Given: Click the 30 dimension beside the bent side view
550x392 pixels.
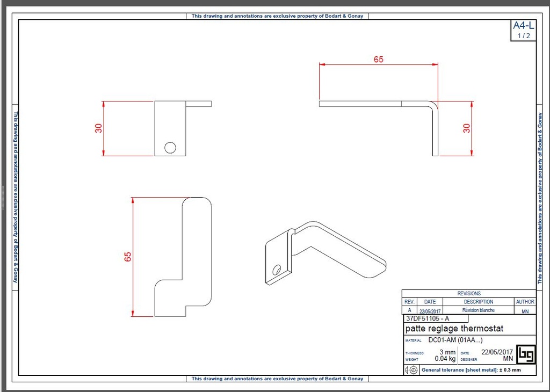Looking at the screenshot, I should pyautogui.click(x=467, y=129).
